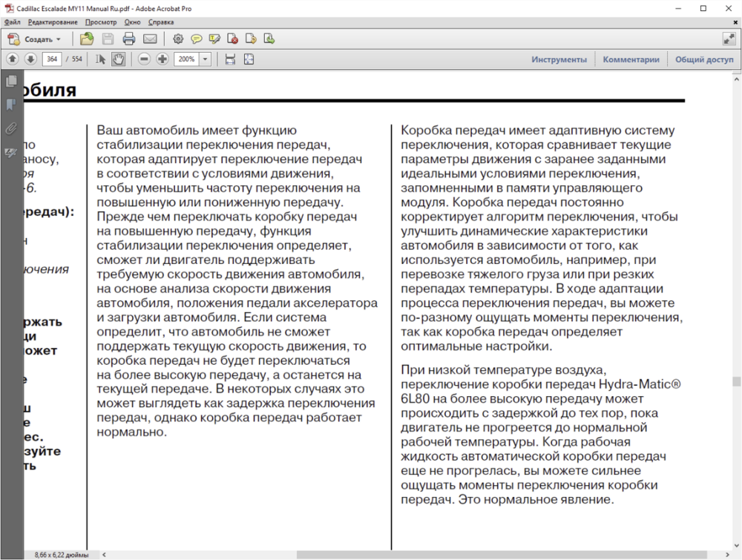
Task: Go to previous page with up arrow
Action: 13,59
